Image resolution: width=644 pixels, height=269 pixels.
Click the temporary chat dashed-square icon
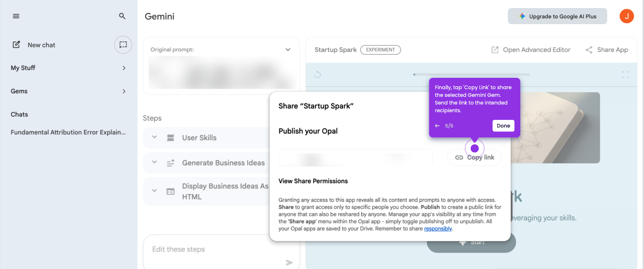pos(123,45)
